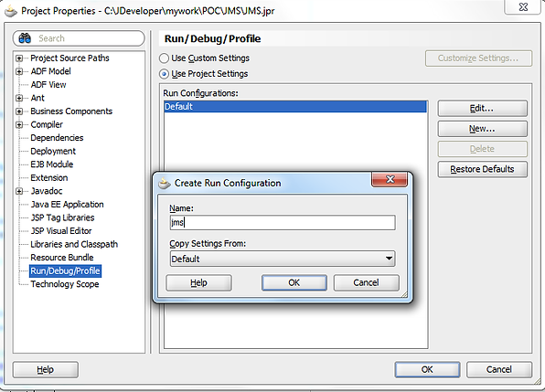The image size is (545, 392).
Task: Expand the Compiler tree node
Action: 19,124
